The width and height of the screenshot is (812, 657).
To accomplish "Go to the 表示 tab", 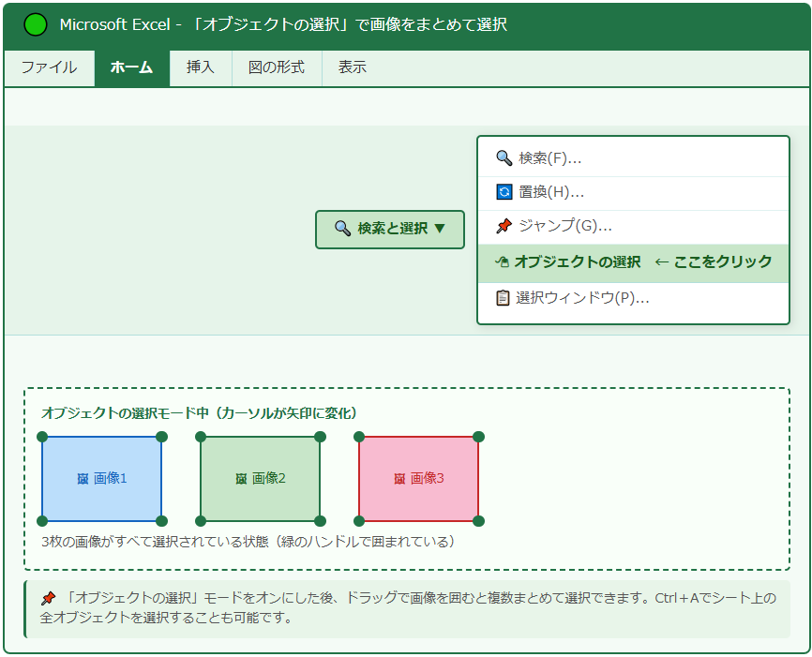I will click(x=353, y=67).
